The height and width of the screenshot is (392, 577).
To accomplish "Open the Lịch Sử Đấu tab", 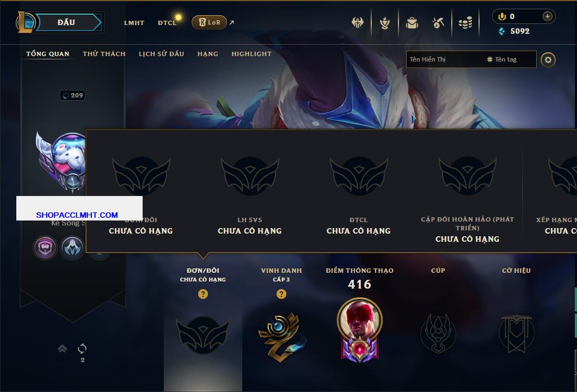I will pos(161,54).
